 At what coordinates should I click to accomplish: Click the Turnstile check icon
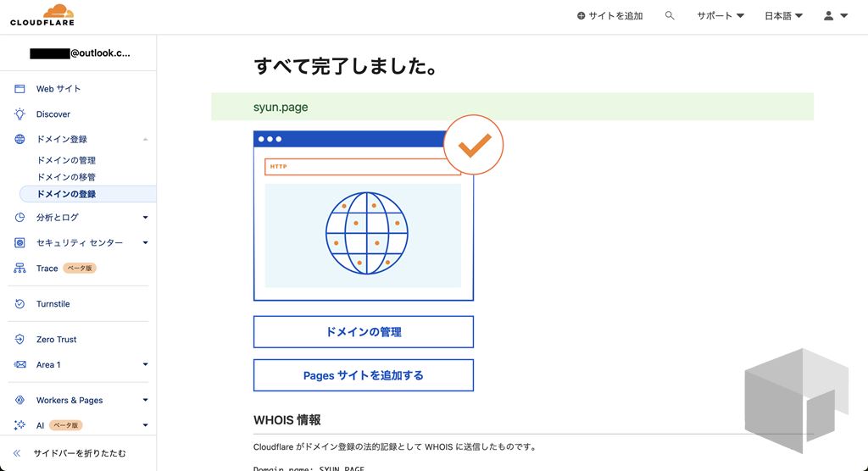(19, 304)
